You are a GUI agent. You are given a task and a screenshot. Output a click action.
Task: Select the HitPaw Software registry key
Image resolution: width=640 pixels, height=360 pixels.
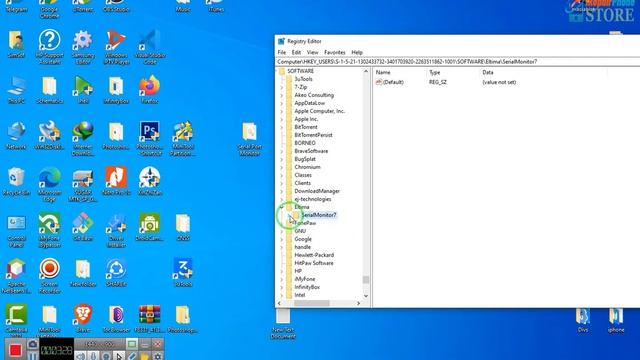314,263
